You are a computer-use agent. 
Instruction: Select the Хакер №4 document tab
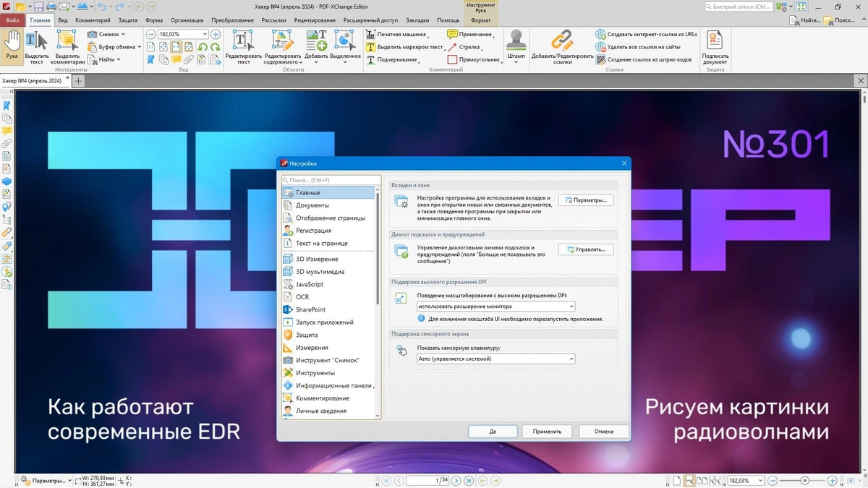click(34, 81)
